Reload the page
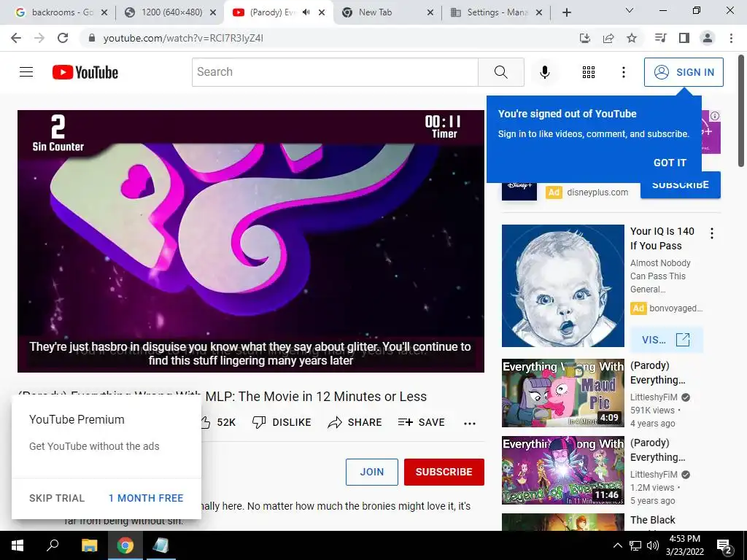The image size is (747, 560). tap(63, 38)
